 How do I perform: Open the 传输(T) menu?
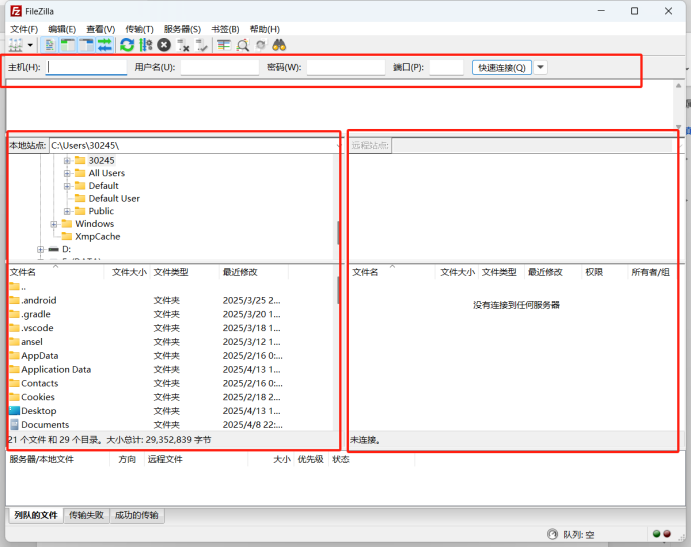pyautogui.click(x=139, y=29)
